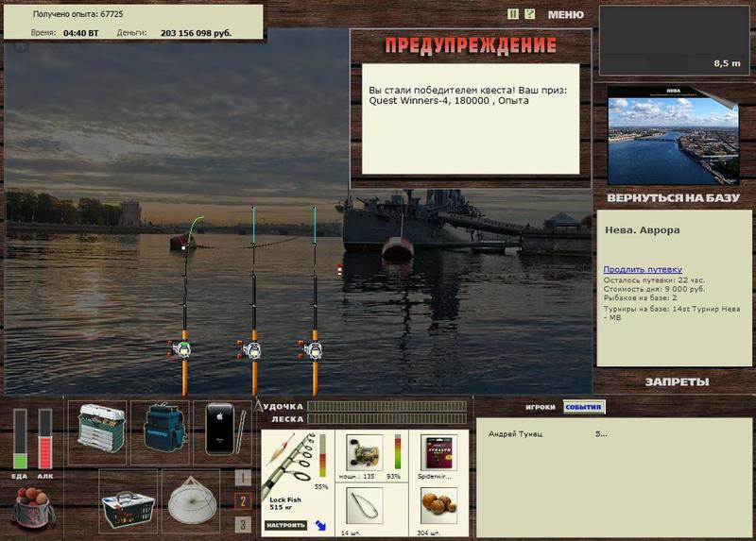Click the money value 203 156 098 руб.
The image size is (756, 541).
196,33
